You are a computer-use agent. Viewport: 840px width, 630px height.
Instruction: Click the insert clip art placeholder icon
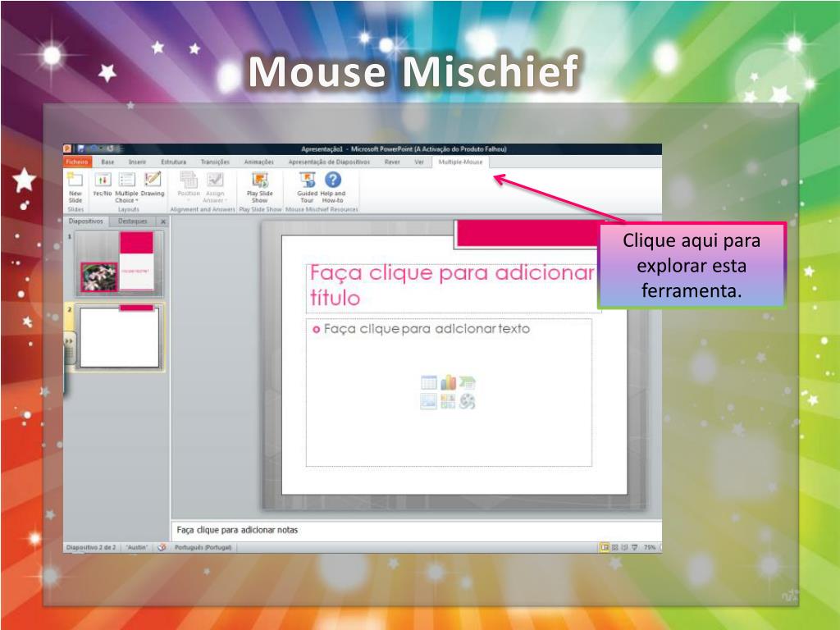tap(448, 401)
